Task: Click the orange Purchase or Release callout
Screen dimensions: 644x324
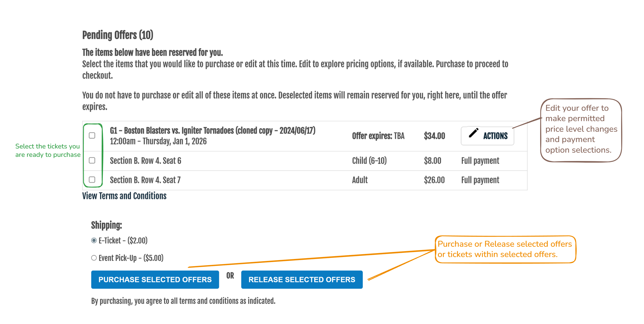Action: (x=505, y=249)
